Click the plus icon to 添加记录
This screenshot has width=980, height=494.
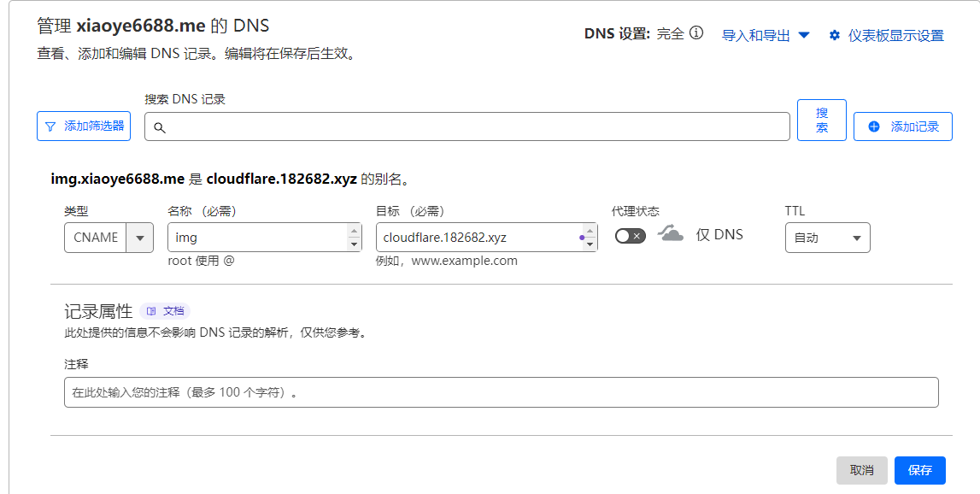coord(874,126)
